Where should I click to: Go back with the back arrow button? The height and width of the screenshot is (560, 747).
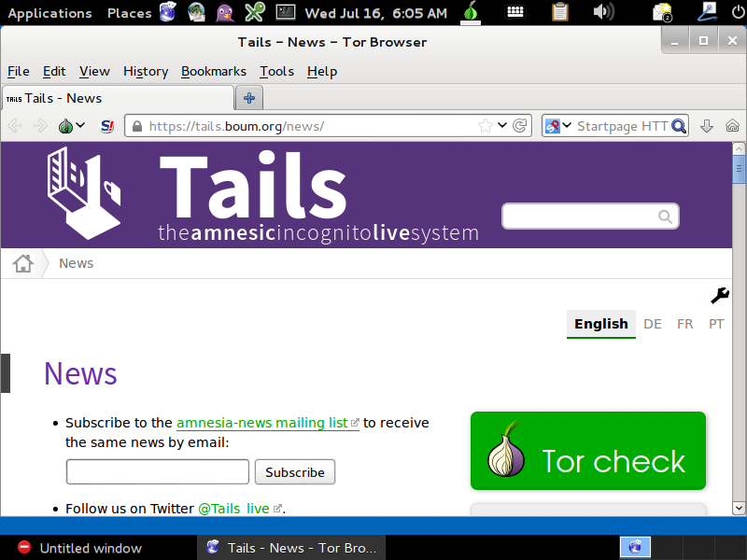[x=15, y=126]
